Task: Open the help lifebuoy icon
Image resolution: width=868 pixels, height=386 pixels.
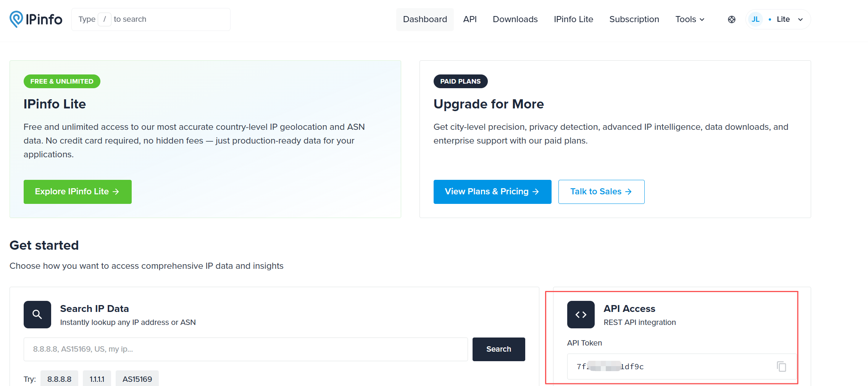Action: tap(731, 19)
